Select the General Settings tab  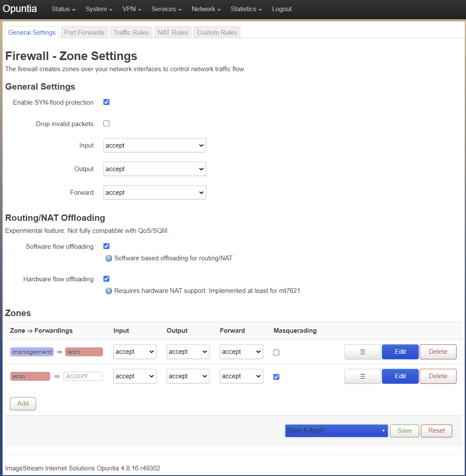pyautogui.click(x=32, y=33)
